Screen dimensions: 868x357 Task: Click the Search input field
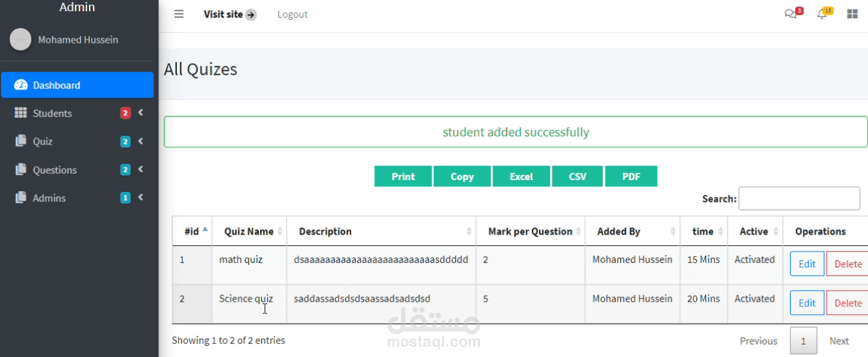click(x=799, y=198)
